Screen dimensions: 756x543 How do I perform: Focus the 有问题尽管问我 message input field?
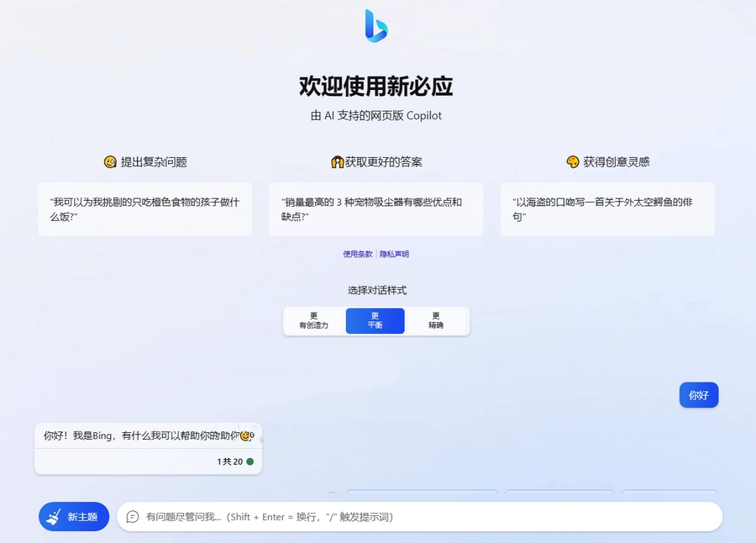click(x=420, y=517)
